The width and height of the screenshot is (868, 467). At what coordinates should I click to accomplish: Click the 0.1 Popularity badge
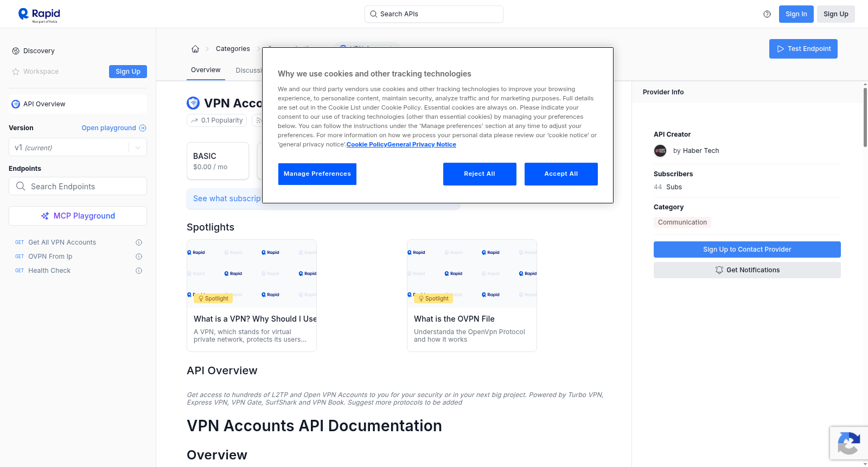coord(217,120)
